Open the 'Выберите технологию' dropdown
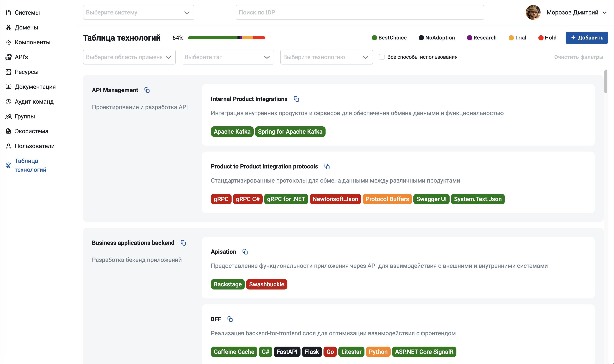Screen dimensions: 614x364 pyautogui.click(x=326, y=57)
